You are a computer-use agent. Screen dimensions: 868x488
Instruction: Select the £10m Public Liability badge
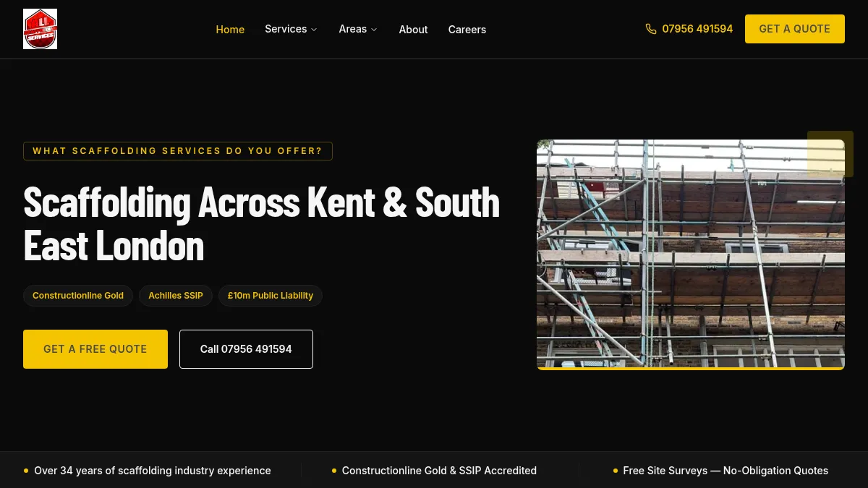click(x=271, y=296)
